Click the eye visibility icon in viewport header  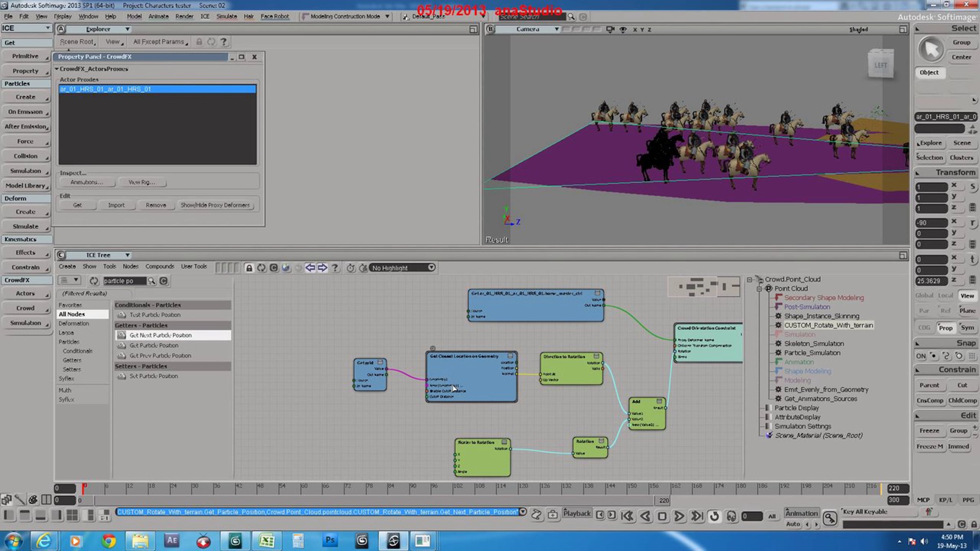(x=623, y=29)
